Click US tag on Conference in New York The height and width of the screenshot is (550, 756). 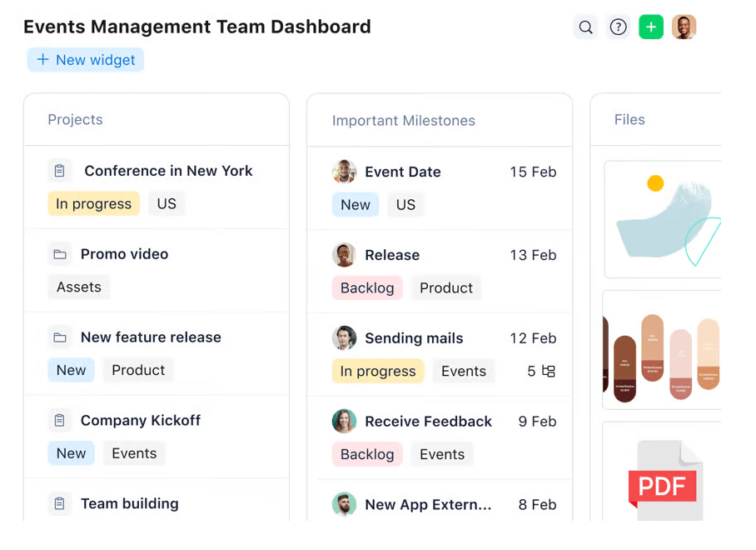click(167, 203)
